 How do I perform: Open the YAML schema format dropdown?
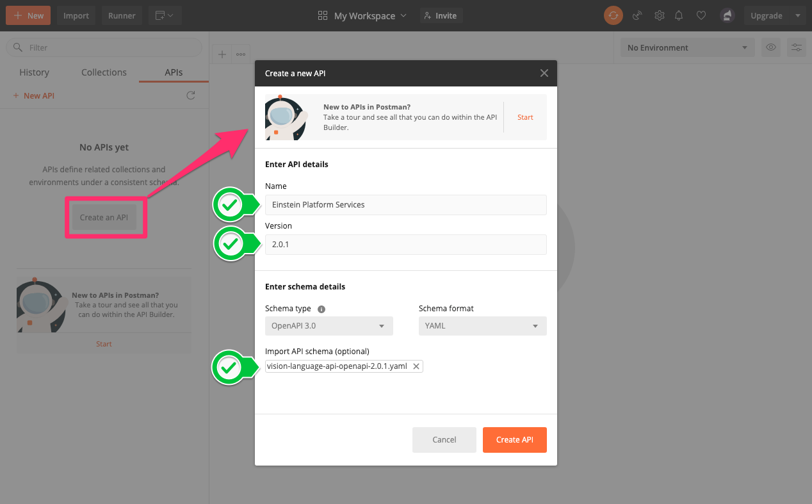pos(483,326)
